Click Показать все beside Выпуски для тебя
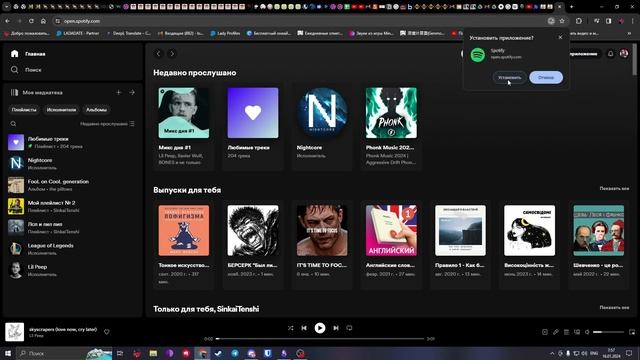The image size is (640, 360). coord(614,189)
